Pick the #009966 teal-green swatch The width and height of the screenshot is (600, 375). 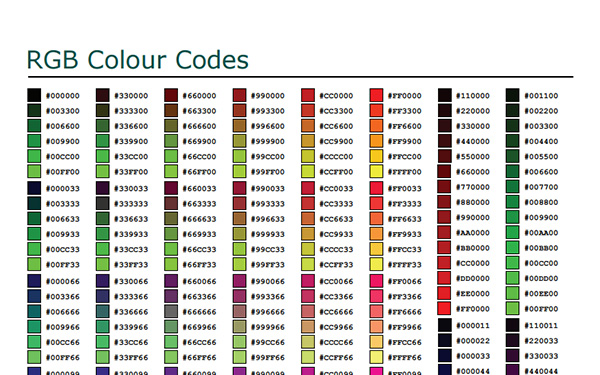34,327
